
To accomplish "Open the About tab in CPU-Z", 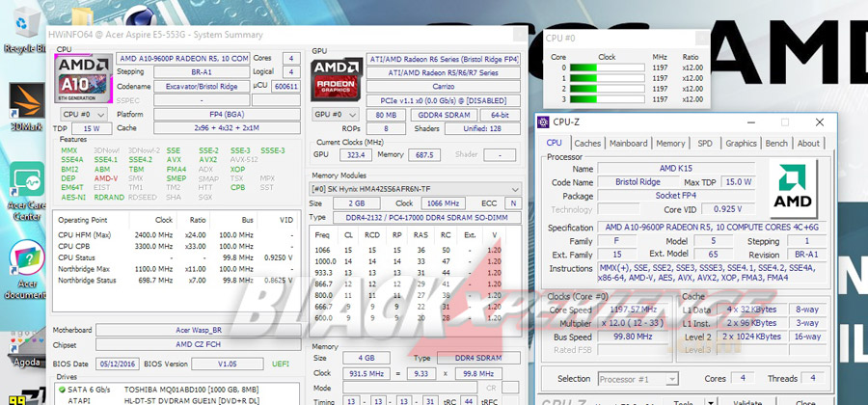I will (808, 144).
